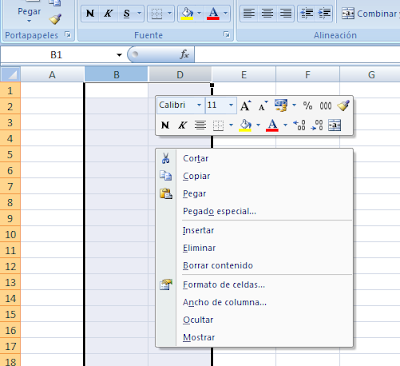Open the Fuente dialog launcher
400x366 pixels.
coord(226,35)
